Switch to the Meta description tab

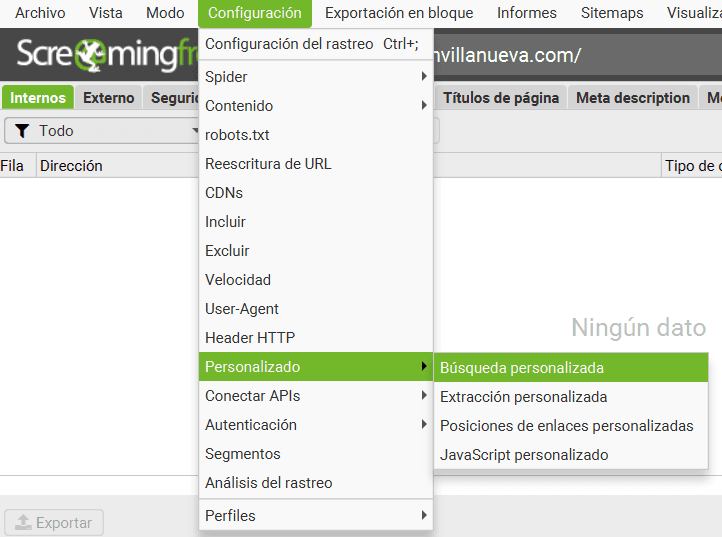[632, 98]
